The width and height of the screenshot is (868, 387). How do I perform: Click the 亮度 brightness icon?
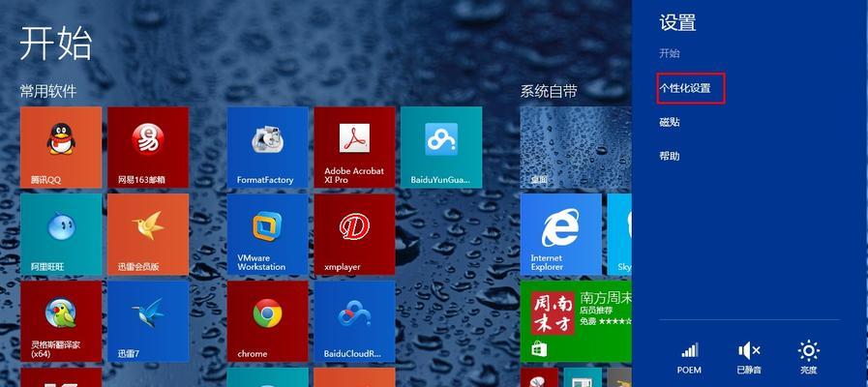[x=809, y=358]
